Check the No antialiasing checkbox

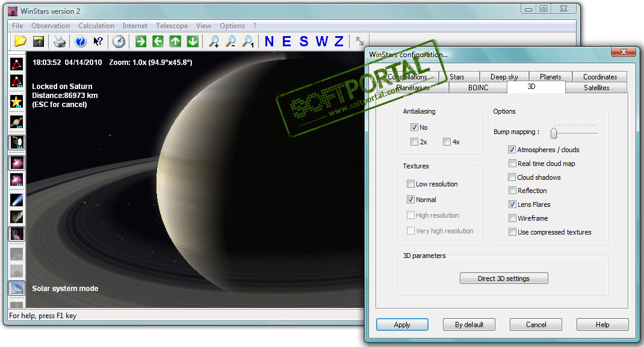pyautogui.click(x=414, y=127)
